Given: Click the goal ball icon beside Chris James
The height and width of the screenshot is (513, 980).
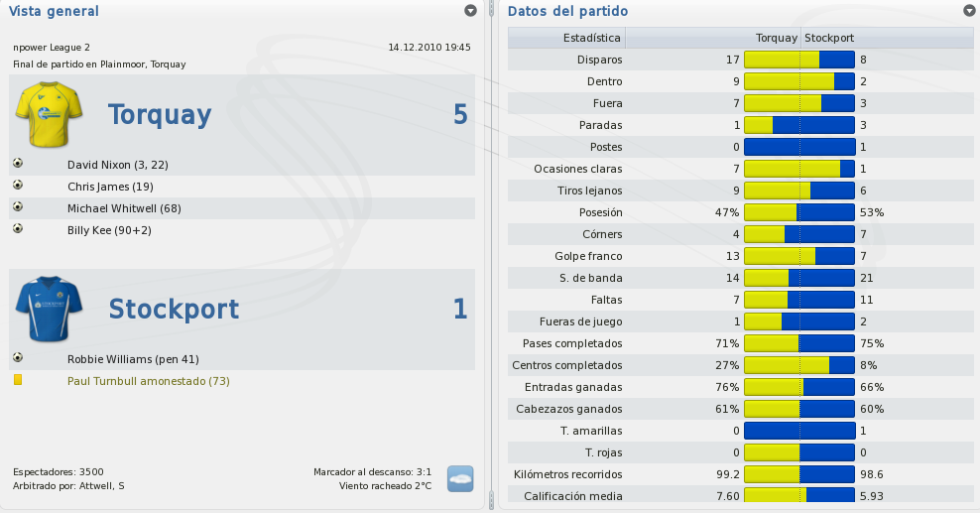Looking at the screenshot, I should point(18,185).
